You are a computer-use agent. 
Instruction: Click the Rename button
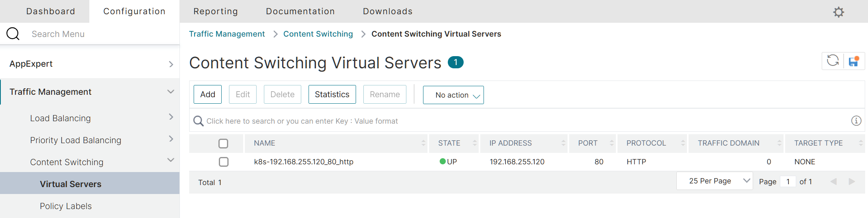point(385,94)
